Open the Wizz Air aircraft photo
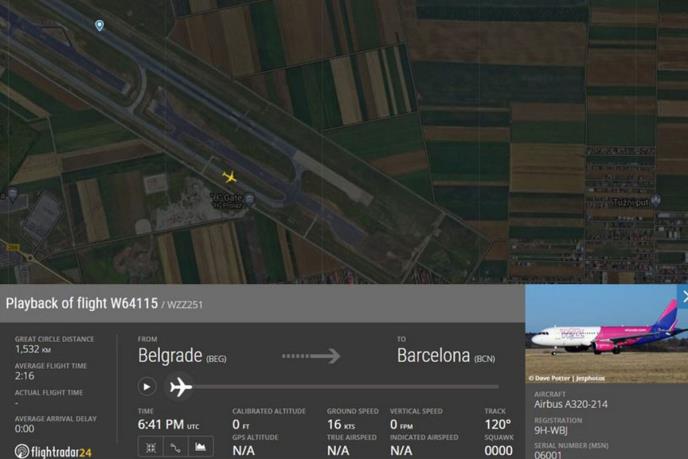The height and width of the screenshot is (459, 688). tap(606, 333)
